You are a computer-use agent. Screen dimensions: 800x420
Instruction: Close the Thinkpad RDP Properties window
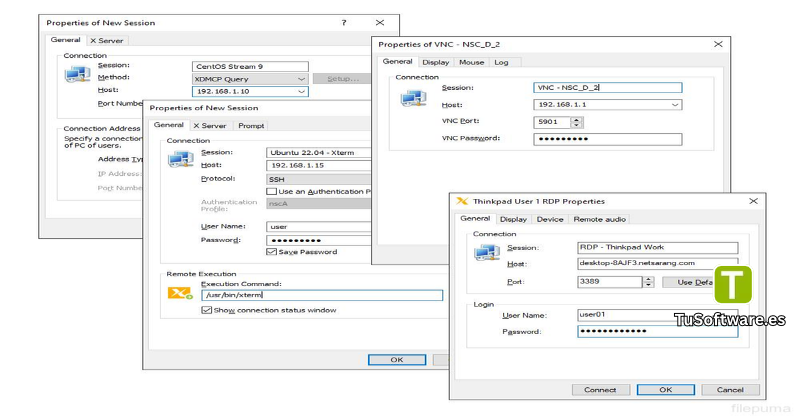pyautogui.click(x=753, y=201)
